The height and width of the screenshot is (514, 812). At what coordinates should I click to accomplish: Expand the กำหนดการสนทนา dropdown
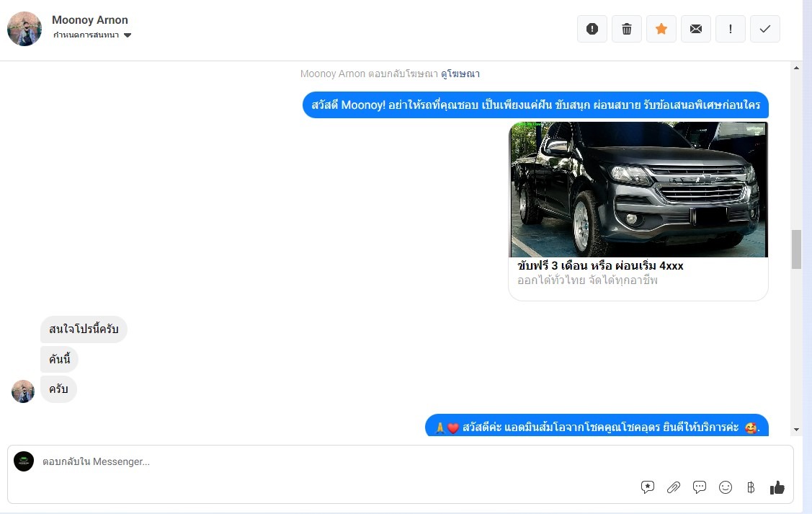pyautogui.click(x=92, y=35)
